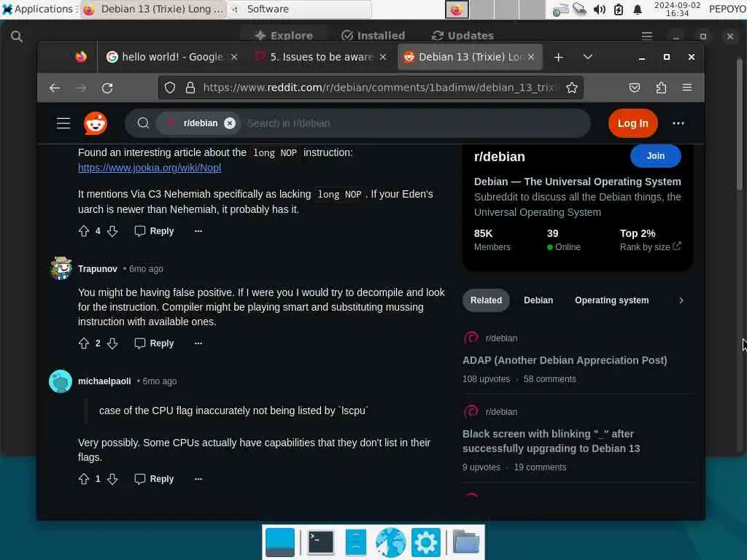
Task: Reload the page in Firefox
Action: [x=107, y=87]
